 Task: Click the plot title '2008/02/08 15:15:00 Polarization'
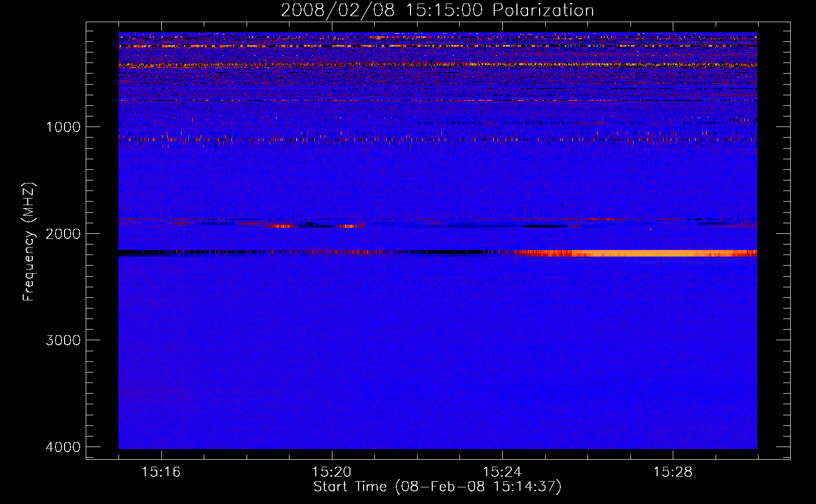pos(437,10)
